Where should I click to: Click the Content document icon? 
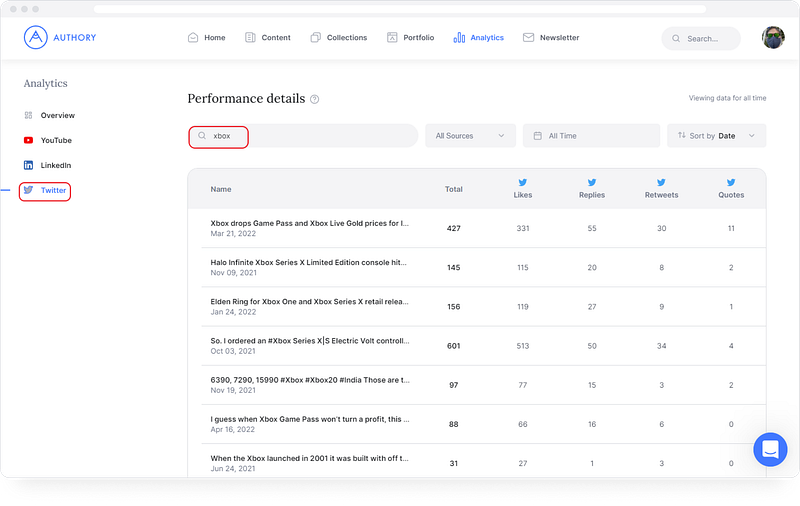click(x=250, y=37)
